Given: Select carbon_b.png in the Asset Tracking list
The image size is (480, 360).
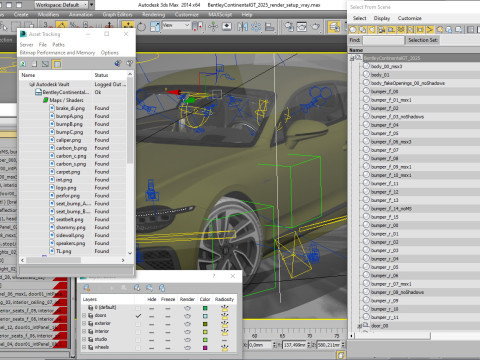Looking at the screenshot, I should coord(71,148).
